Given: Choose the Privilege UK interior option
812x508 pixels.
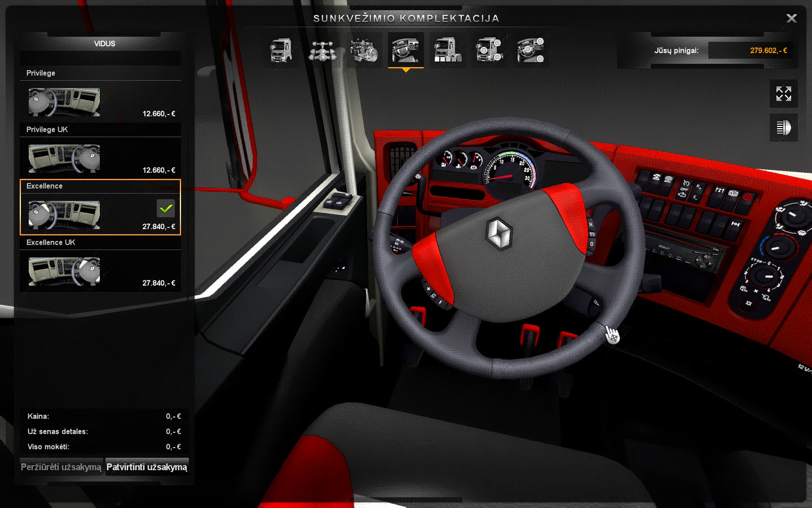Looking at the screenshot, I should click(64, 159).
